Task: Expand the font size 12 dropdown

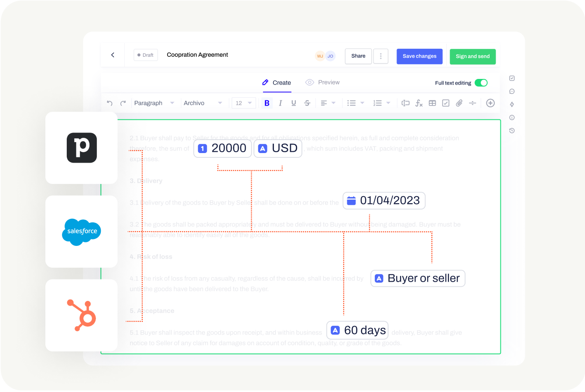Action: click(243, 103)
